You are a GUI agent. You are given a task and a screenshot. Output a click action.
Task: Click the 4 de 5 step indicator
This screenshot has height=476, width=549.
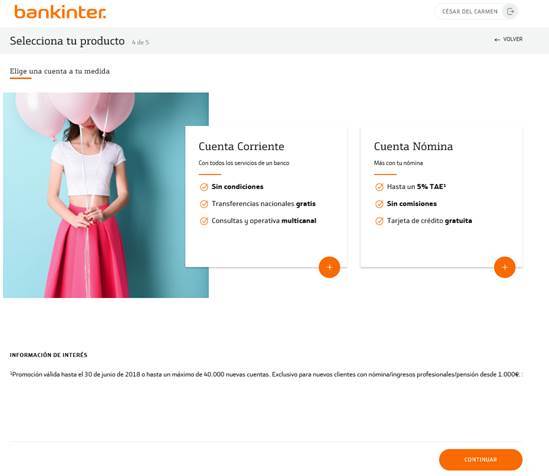pyautogui.click(x=140, y=42)
